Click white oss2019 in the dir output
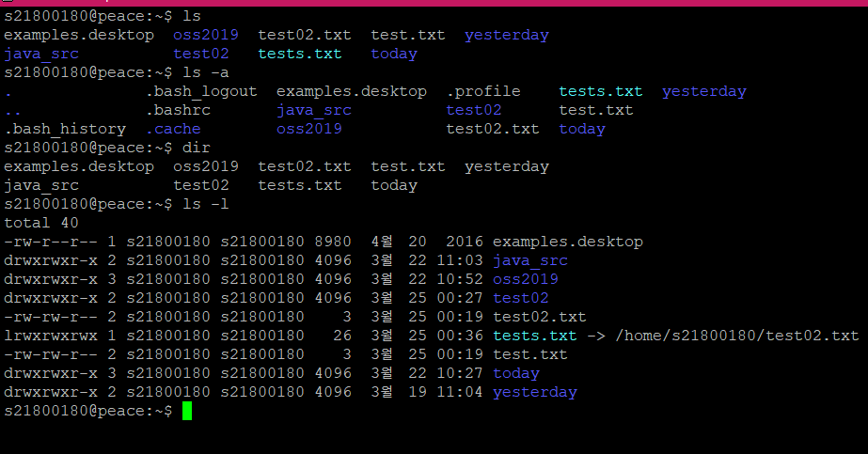Viewport: 868px width, 454px height. (x=205, y=166)
